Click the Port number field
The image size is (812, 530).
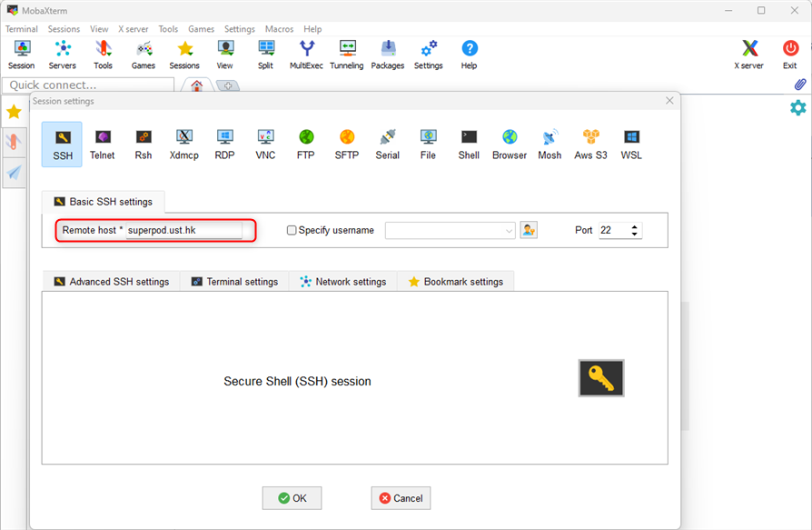point(614,231)
